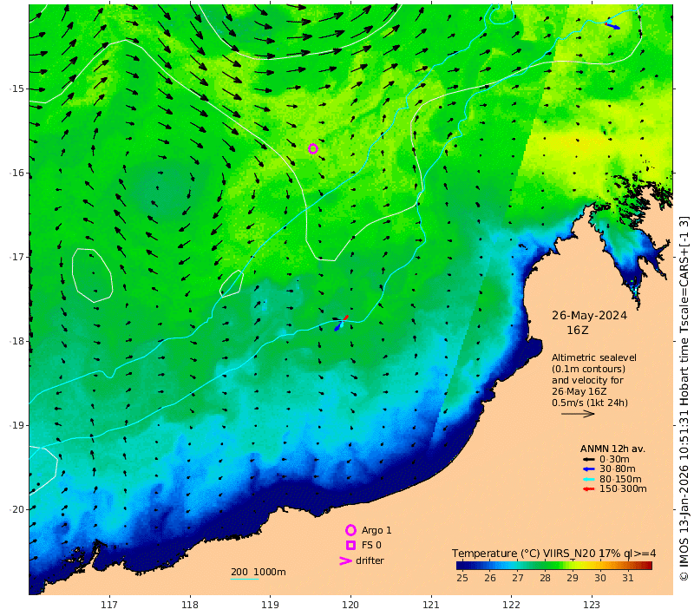The image size is (694, 616).
Task: Click the black 0-30m legend arrow
Action: 589,459
